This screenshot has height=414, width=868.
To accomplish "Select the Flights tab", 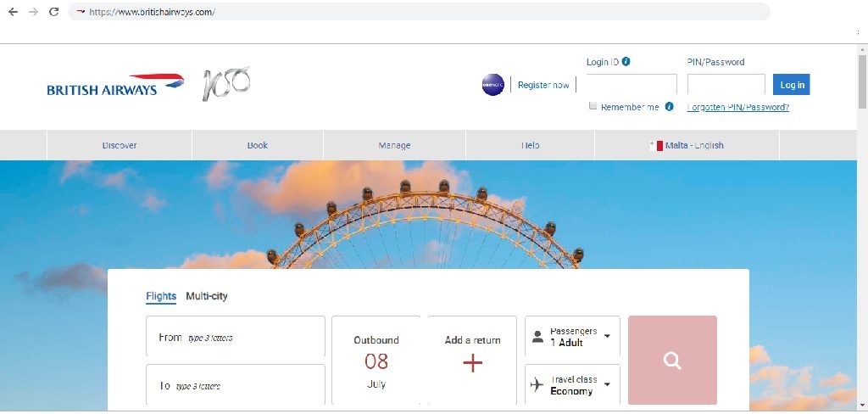I will coord(161,296).
